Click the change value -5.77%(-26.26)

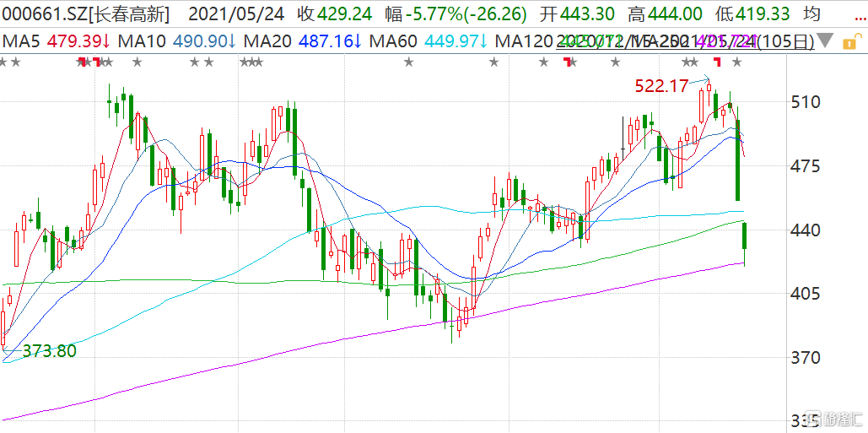466,15
